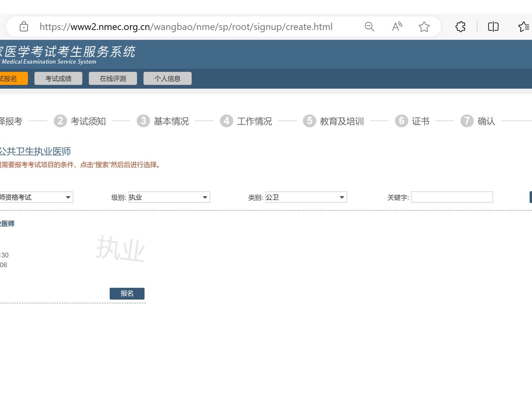Go to step 6 证书

(x=412, y=121)
